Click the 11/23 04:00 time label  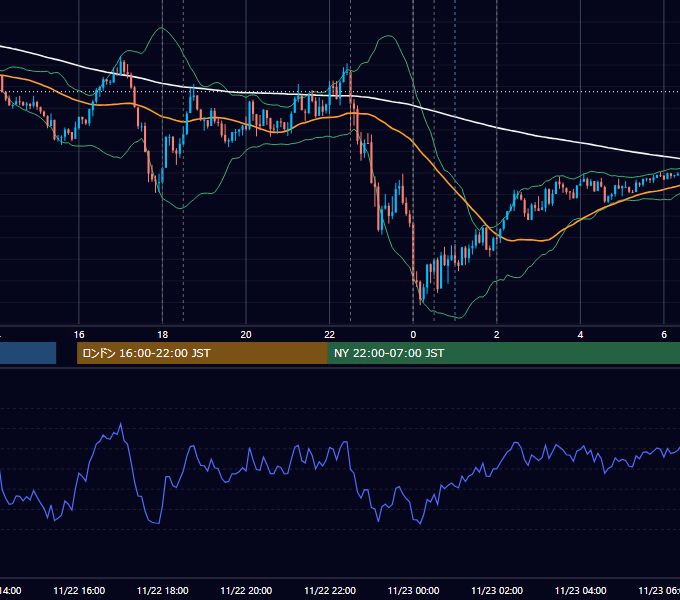(x=581, y=590)
